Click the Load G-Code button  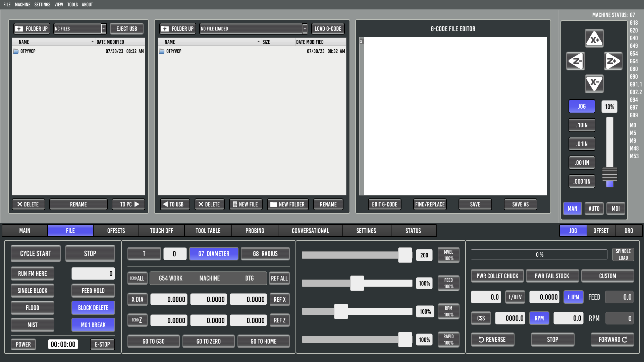328,29
